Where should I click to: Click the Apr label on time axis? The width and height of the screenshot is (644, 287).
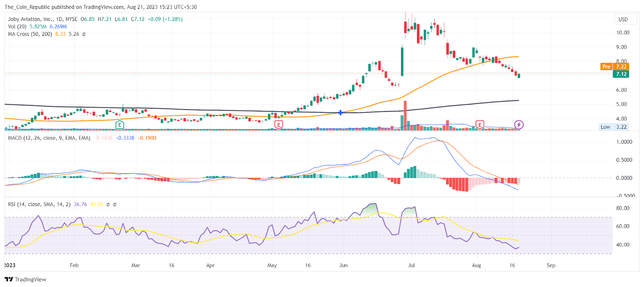pos(210,265)
